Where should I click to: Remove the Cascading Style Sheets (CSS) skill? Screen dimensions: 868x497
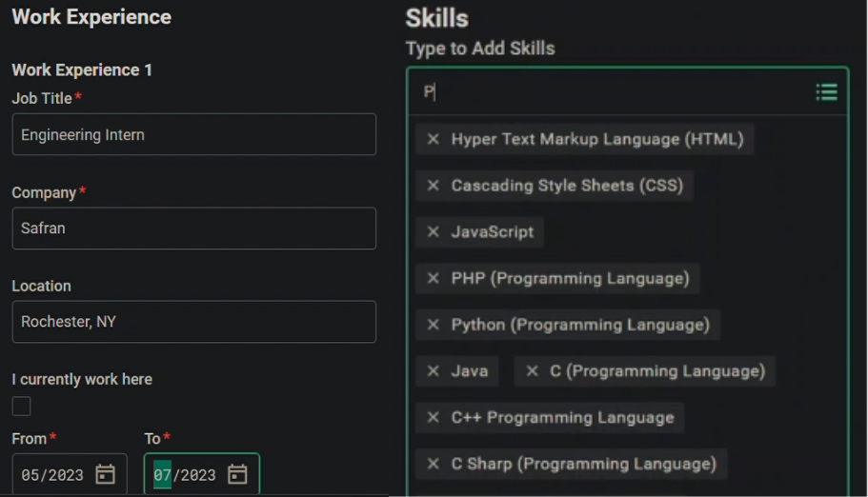(433, 186)
